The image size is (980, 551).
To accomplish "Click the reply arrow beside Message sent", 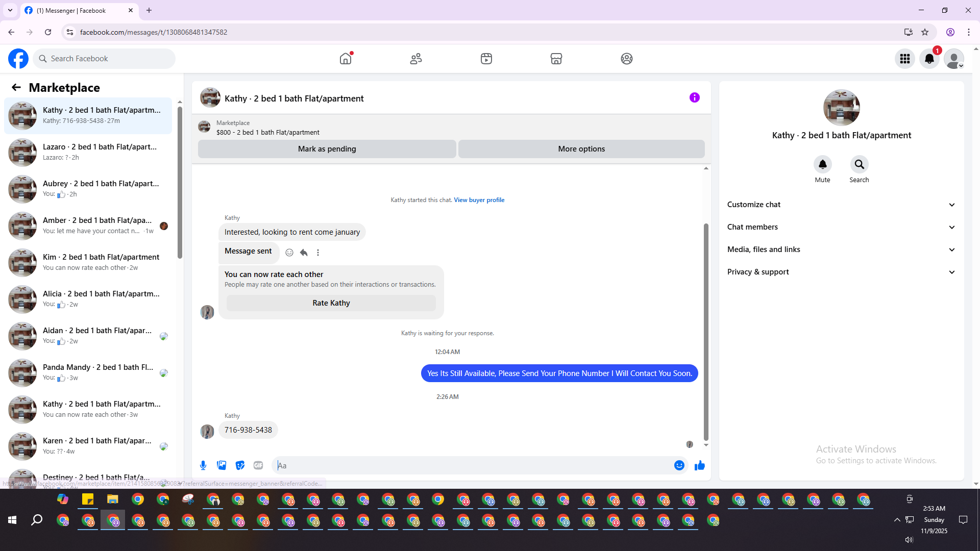I will [x=304, y=253].
